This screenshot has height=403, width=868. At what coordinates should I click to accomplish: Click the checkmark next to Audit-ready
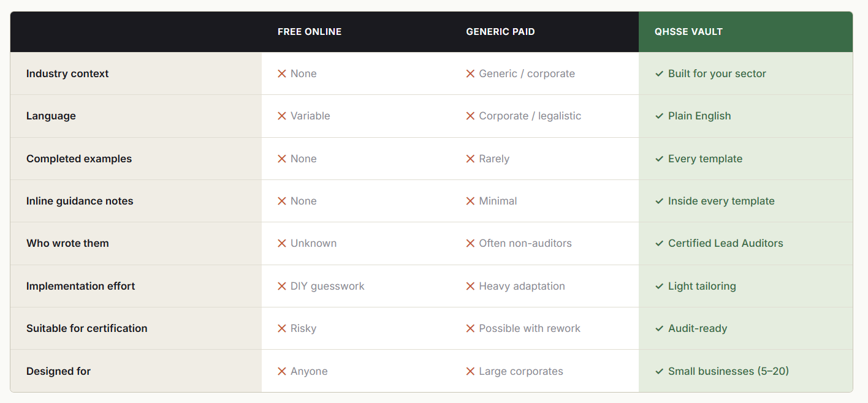pyautogui.click(x=660, y=329)
